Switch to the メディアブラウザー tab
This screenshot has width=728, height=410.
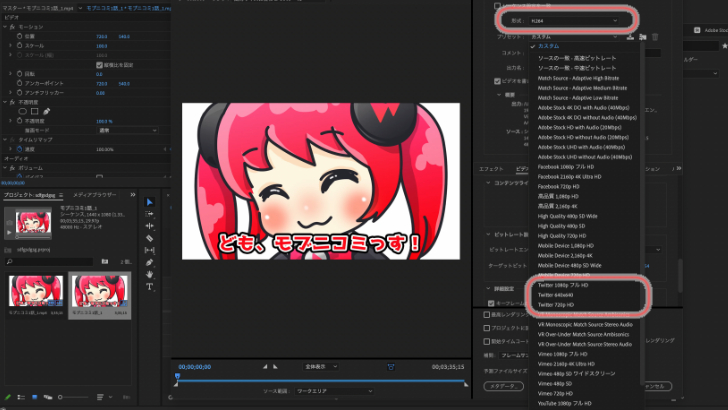click(94, 195)
